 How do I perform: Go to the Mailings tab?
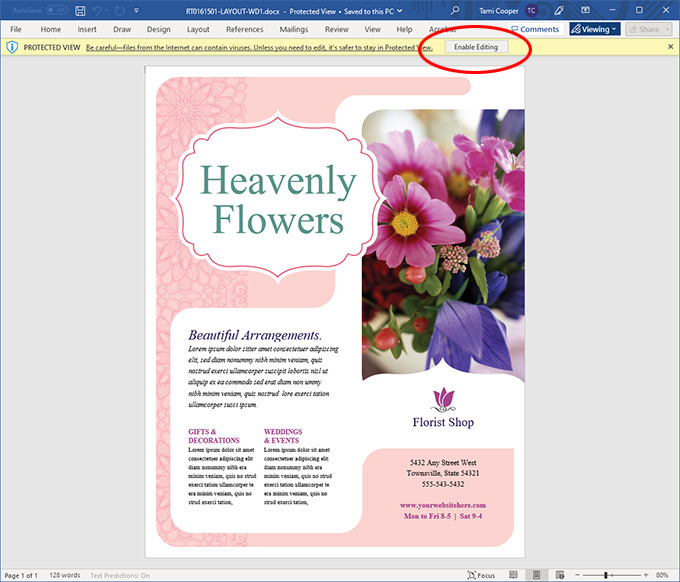click(x=294, y=29)
